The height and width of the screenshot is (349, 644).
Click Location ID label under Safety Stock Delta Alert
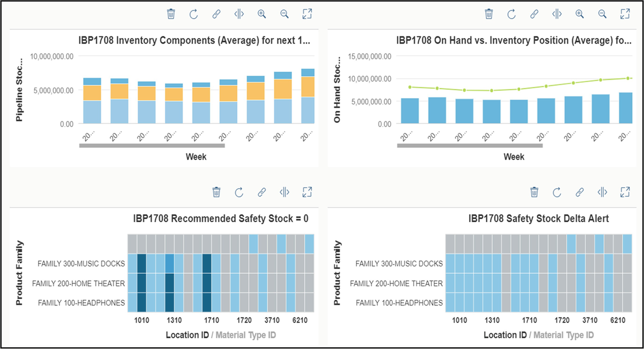coord(505,335)
